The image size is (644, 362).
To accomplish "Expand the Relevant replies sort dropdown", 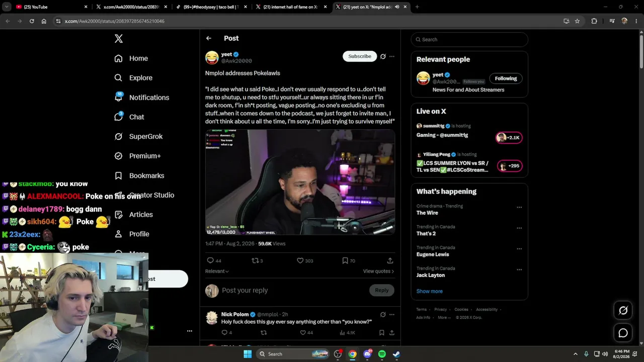I will 217,271.
